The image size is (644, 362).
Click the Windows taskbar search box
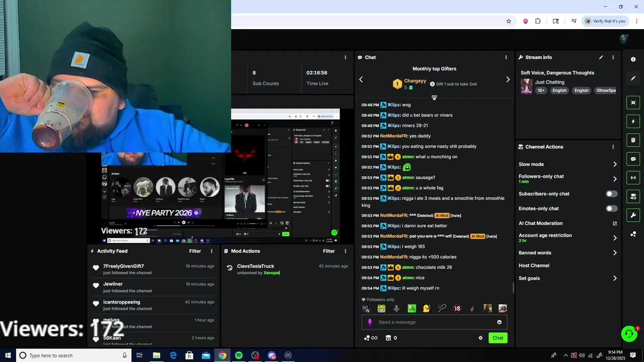click(73, 355)
